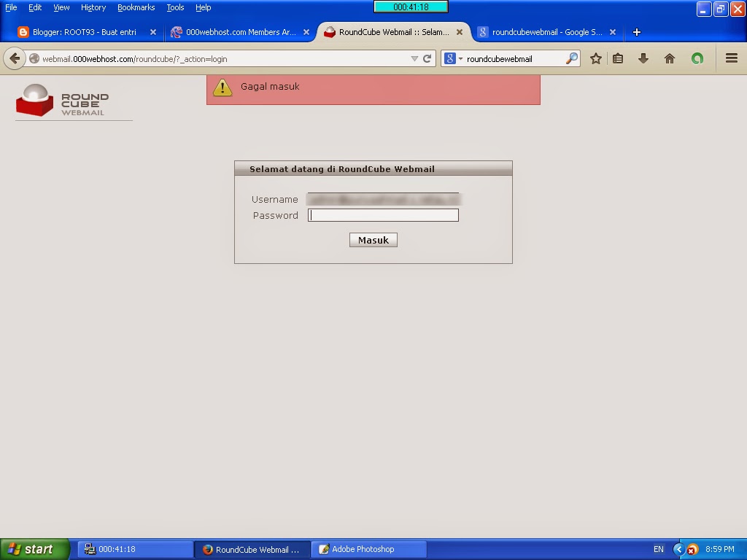The height and width of the screenshot is (560, 747).
Task: Open the URL history dropdown arrow
Action: 414,58
